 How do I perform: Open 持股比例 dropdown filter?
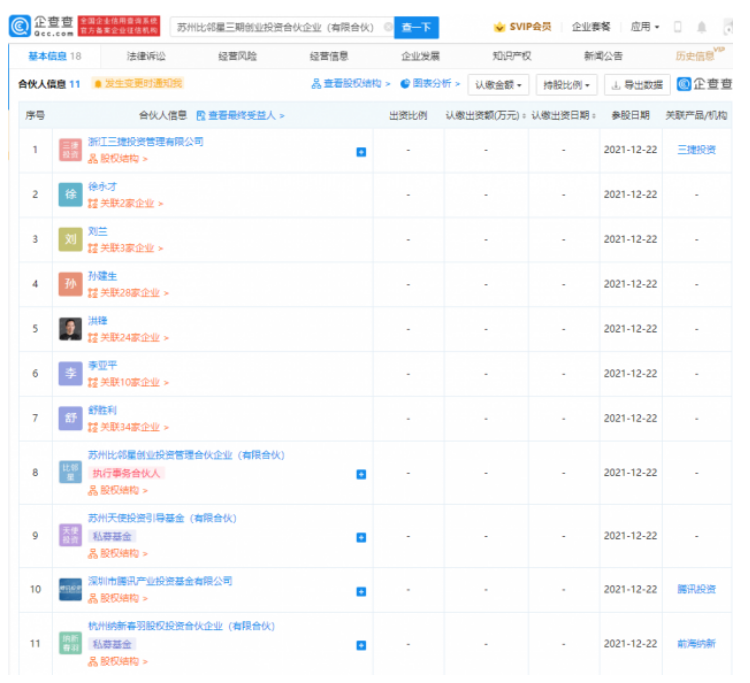[x=566, y=85]
